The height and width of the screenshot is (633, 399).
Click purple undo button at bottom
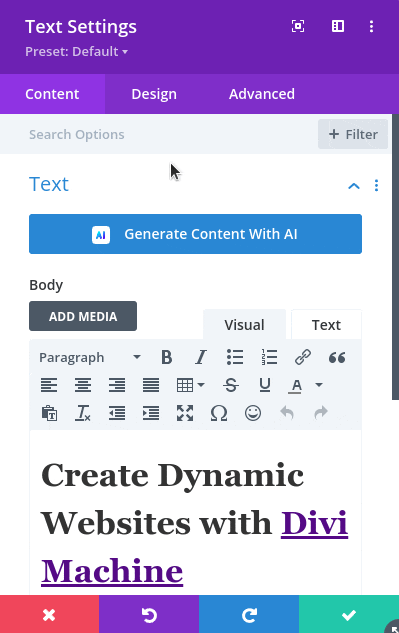click(x=149, y=615)
